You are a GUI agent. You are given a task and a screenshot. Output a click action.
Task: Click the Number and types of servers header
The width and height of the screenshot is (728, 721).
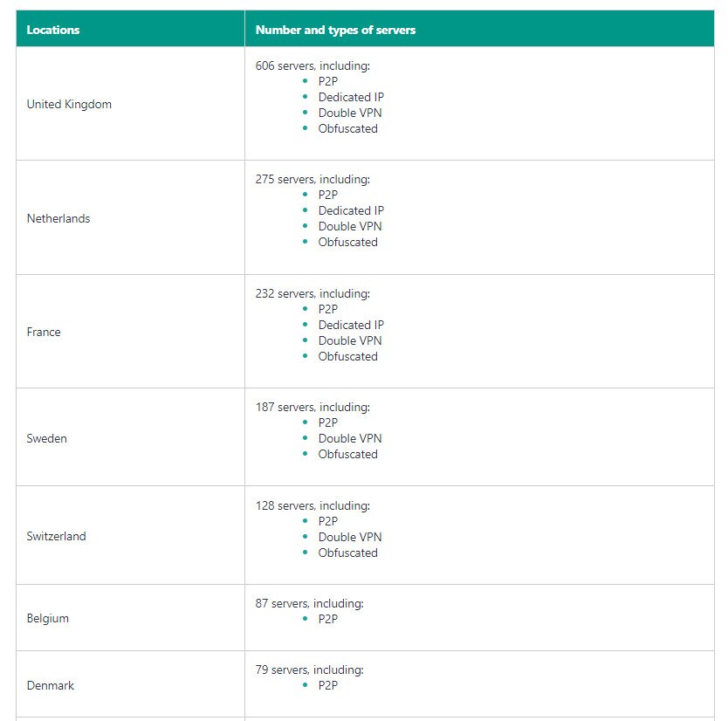pyautogui.click(x=335, y=30)
